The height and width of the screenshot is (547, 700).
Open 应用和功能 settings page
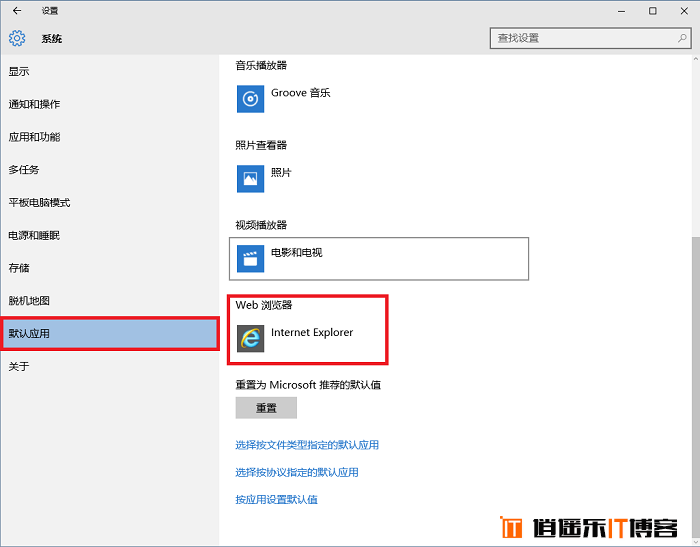pos(109,137)
